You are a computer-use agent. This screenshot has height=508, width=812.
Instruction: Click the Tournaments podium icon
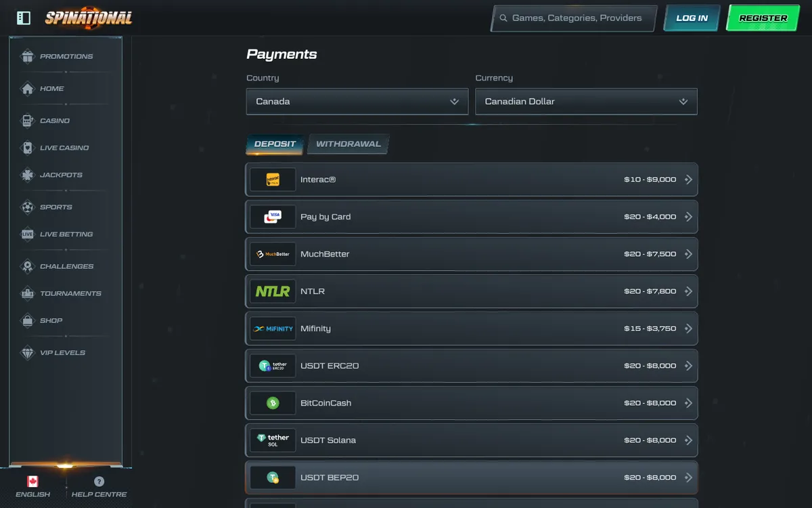click(x=27, y=293)
